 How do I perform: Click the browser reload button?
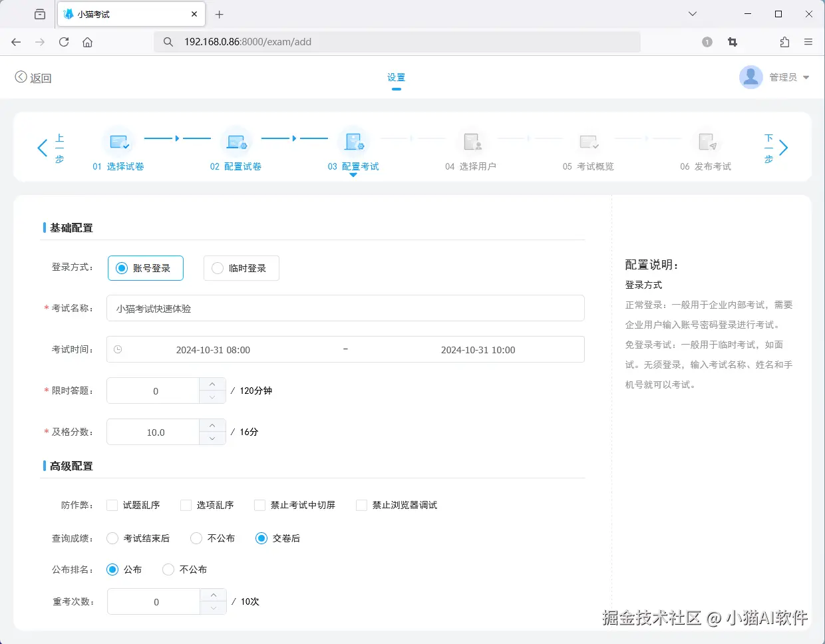pos(63,41)
